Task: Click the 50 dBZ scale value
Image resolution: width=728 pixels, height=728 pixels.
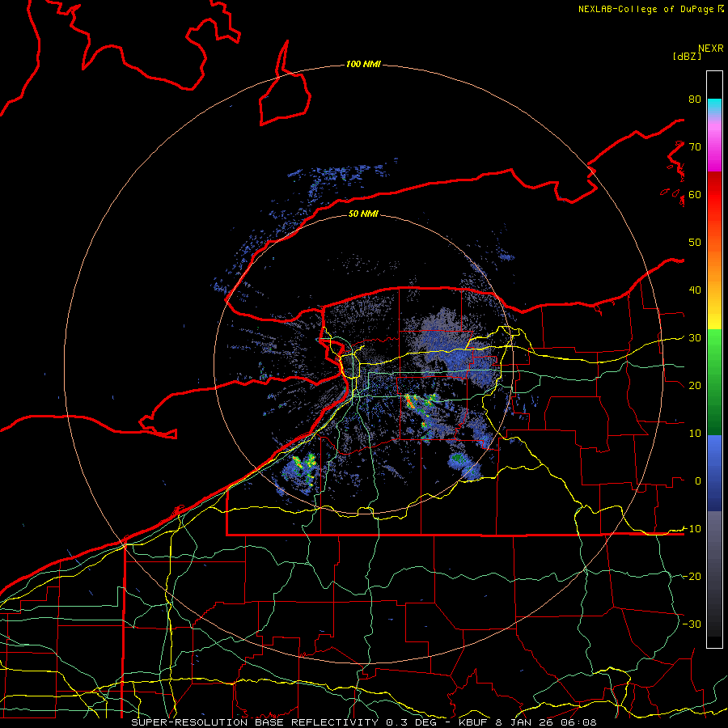Action: click(695, 243)
